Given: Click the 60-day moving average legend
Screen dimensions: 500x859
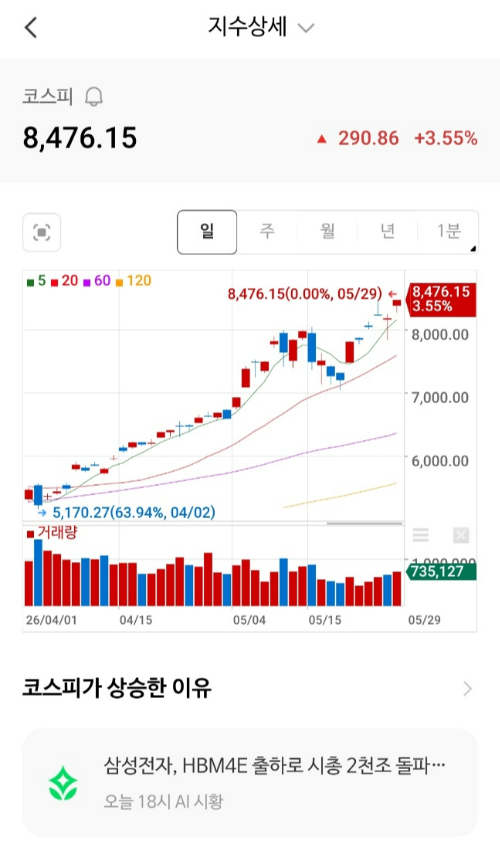Looking at the screenshot, I should click(x=97, y=281).
